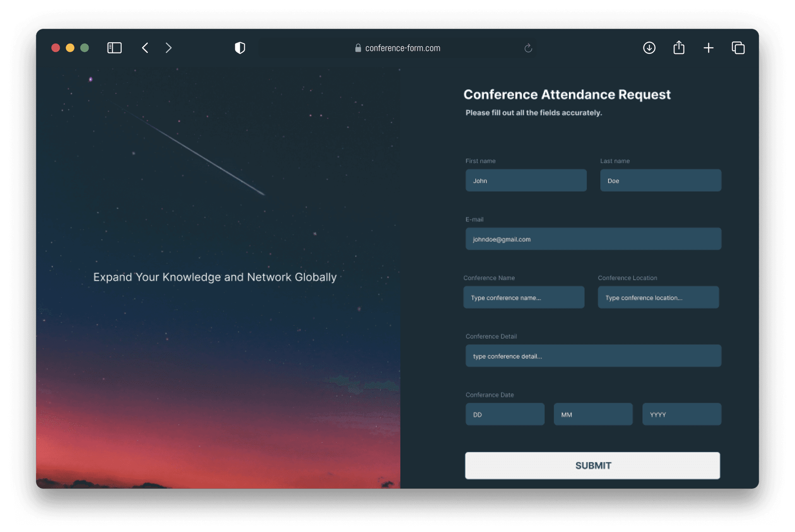Image resolution: width=795 pixels, height=532 pixels.
Task: Click the Conference Name input
Action: click(524, 297)
